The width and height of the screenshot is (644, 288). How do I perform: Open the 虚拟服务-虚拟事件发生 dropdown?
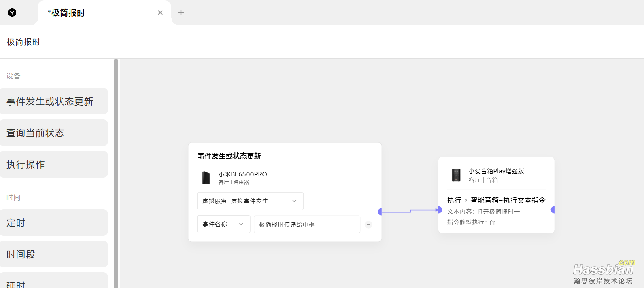point(250,201)
